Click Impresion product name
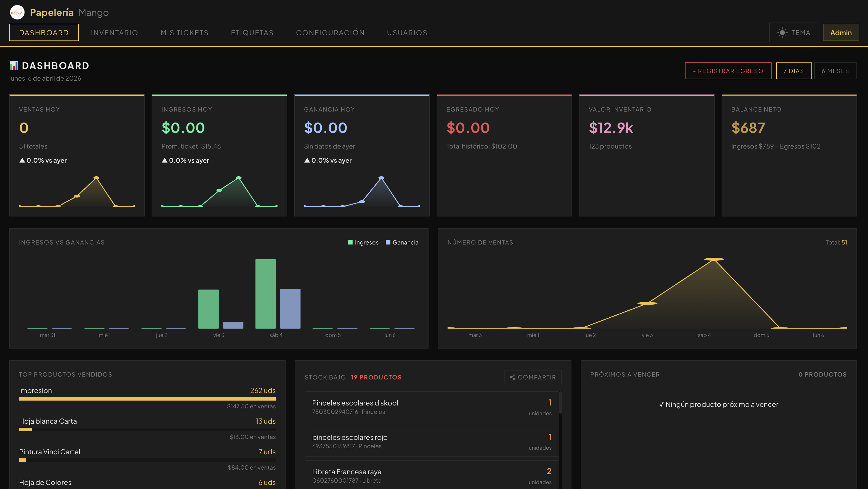Image resolution: width=868 pixels, height=489 pixels. (x=36, y=390)
